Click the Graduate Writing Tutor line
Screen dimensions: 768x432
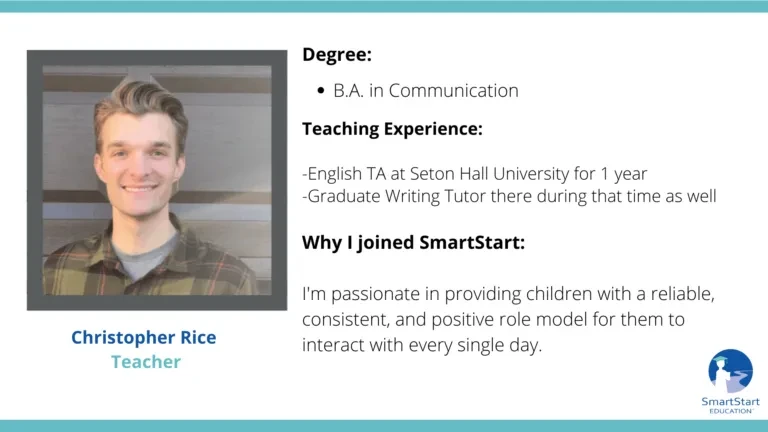pos(509,196)
